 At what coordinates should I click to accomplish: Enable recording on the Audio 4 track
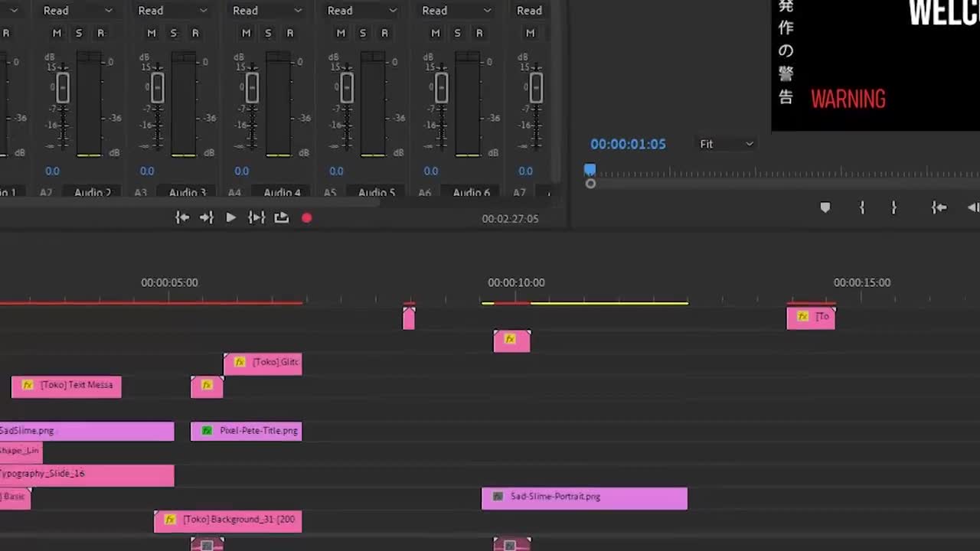click(290, 33)
